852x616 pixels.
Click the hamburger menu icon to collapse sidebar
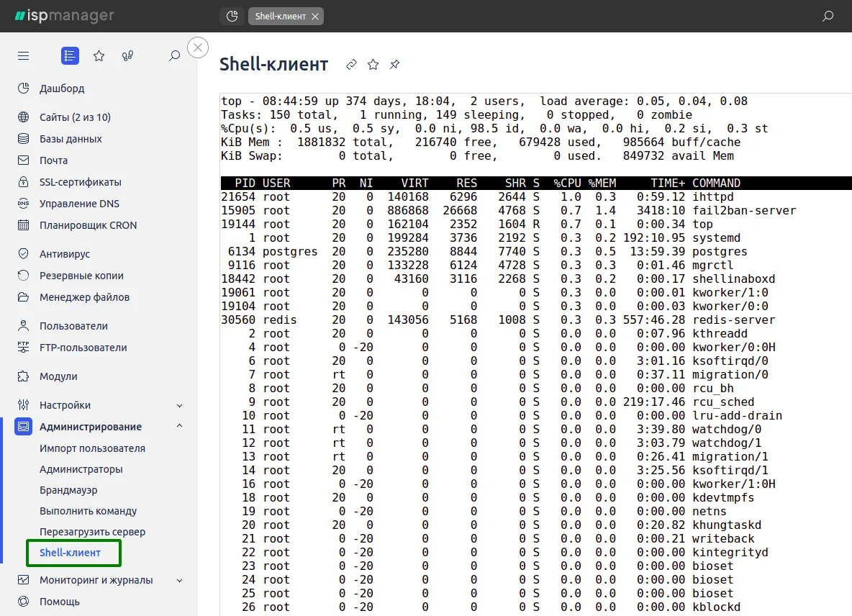[23, 55]
